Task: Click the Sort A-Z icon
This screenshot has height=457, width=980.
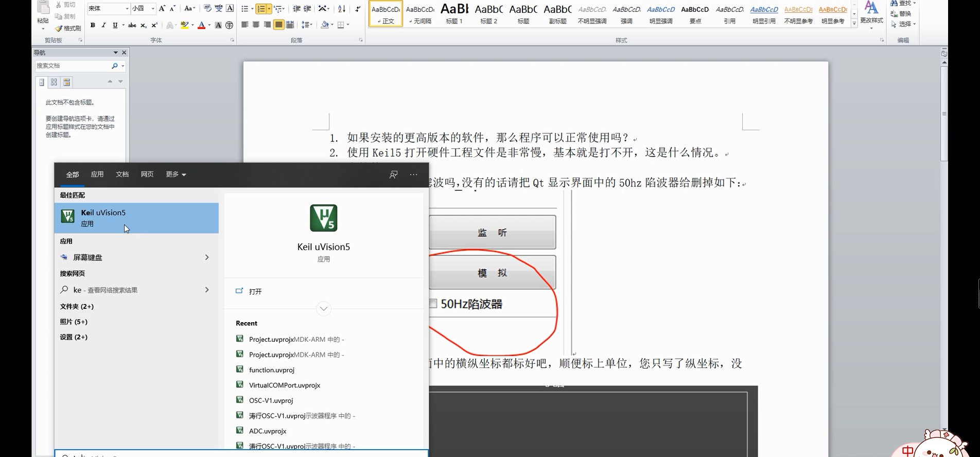Action: click(x=342, y=9)
